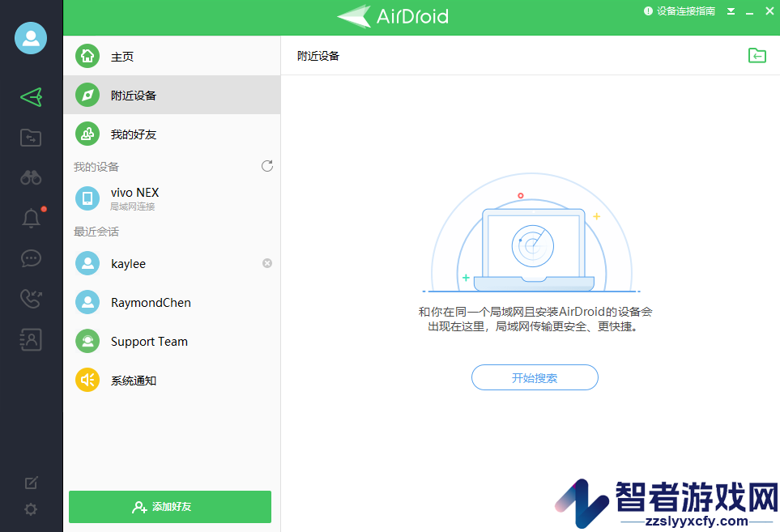The width and height of the screenshot is (780, 532).
Task: Open the received files folder icon
Action: (757, 55)
